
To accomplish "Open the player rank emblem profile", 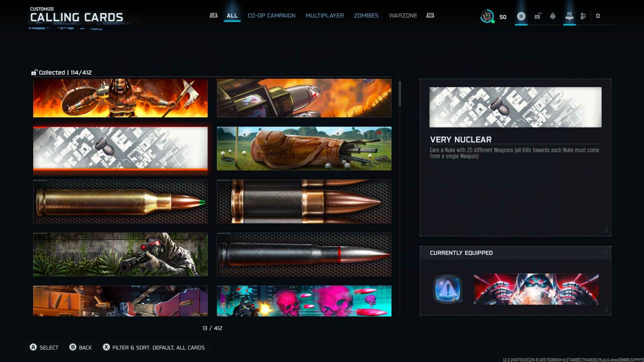I will tap(487, 16).
